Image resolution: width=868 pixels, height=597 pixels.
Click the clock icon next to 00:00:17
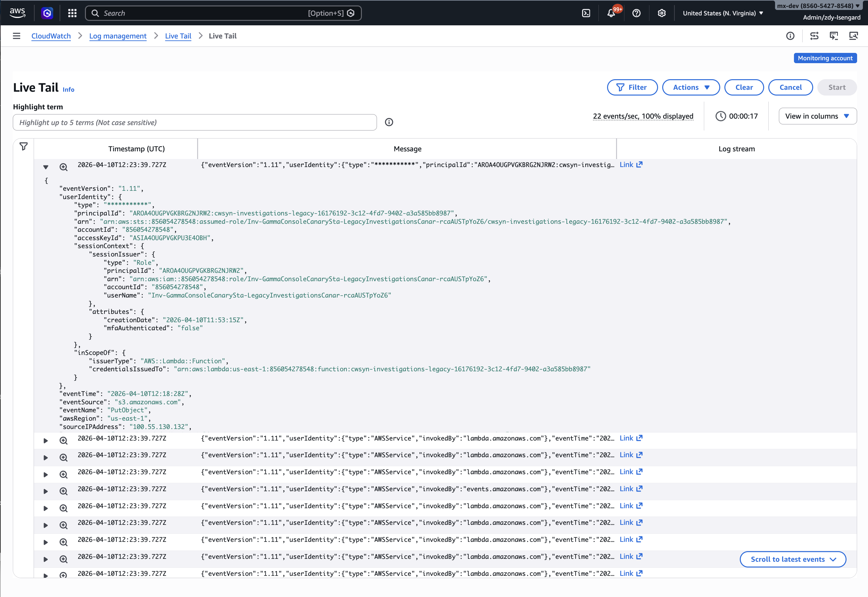(720, 116)
